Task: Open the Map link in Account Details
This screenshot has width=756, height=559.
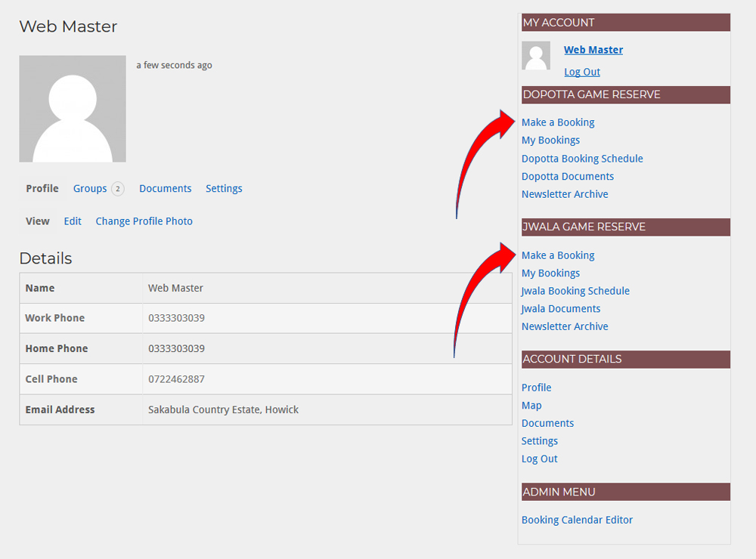Action: click(x=531, y=406)
